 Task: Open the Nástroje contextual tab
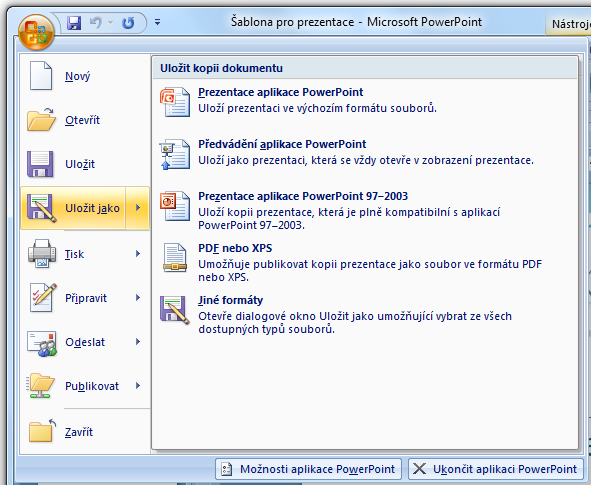click(569, 24)
